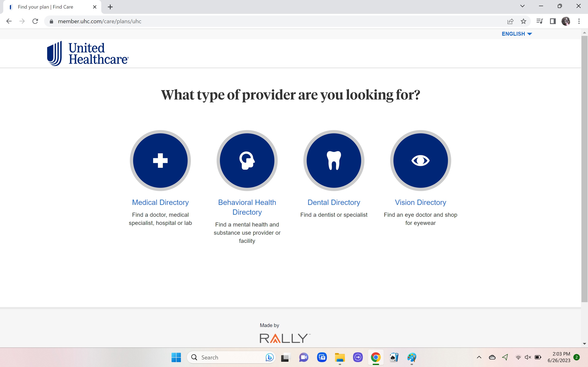Open Chrome three-dot menu
The image size is (588, 367).
click(x=579, y=21)
